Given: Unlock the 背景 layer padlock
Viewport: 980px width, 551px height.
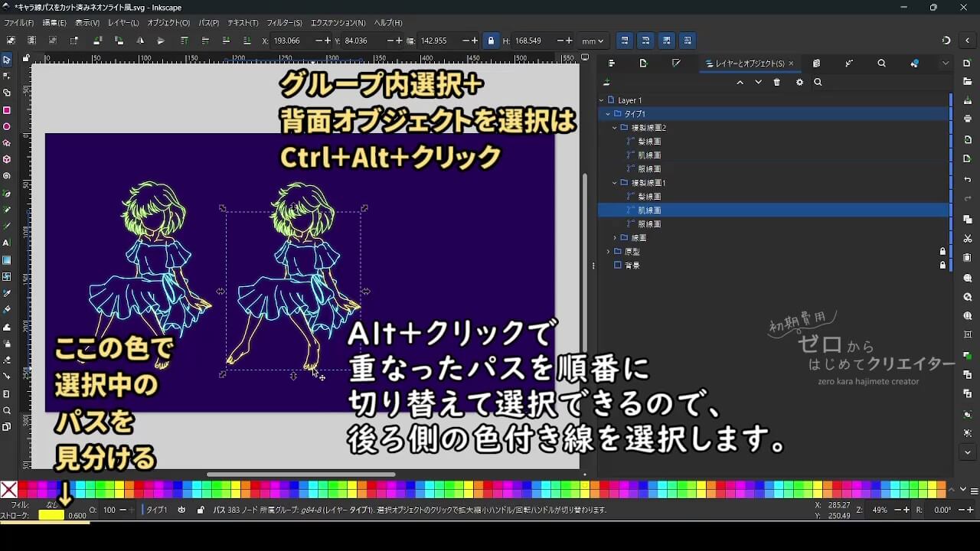Looking at the screenshot, I should point(942,265).
